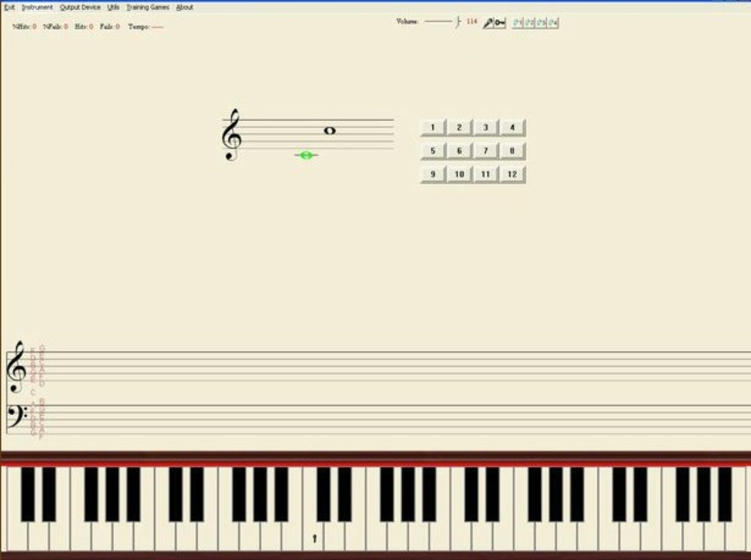Click the %Fails counter
Image resolution: width=751 pixels, height=560 pixels.
(x=55, y=27)
